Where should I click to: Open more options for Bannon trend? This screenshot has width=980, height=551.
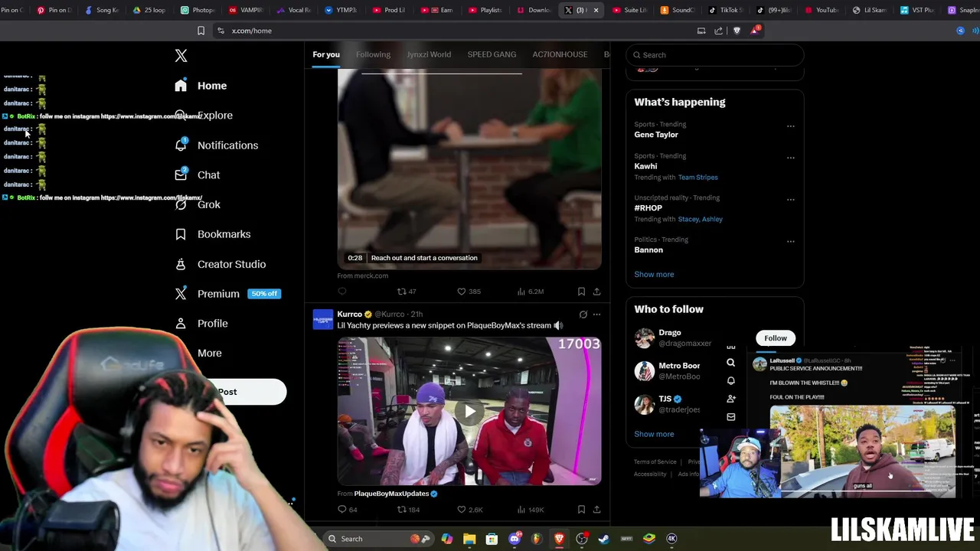coord(790,241)
